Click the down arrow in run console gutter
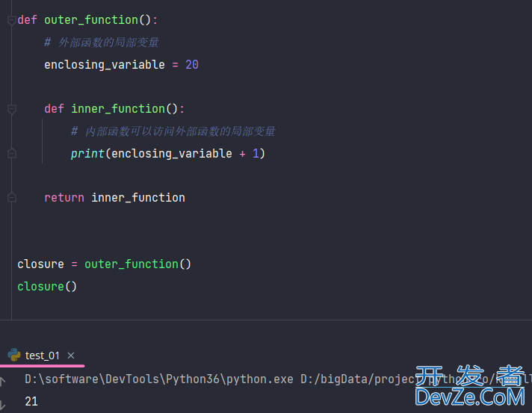This screenshot has height=413, width=532. tap(2, 404)
